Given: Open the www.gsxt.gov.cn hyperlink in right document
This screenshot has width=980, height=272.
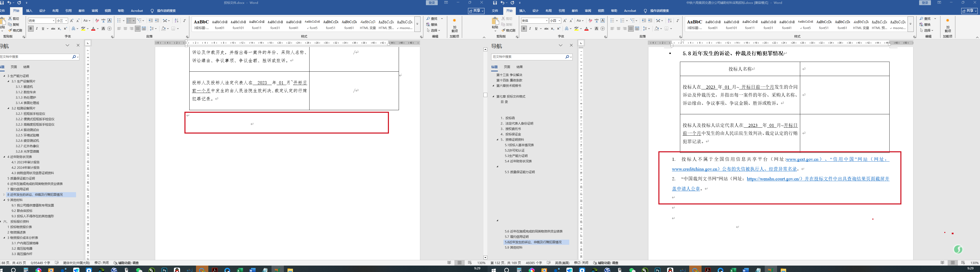Looking at the screenshot, I should (x=802, y=160).
